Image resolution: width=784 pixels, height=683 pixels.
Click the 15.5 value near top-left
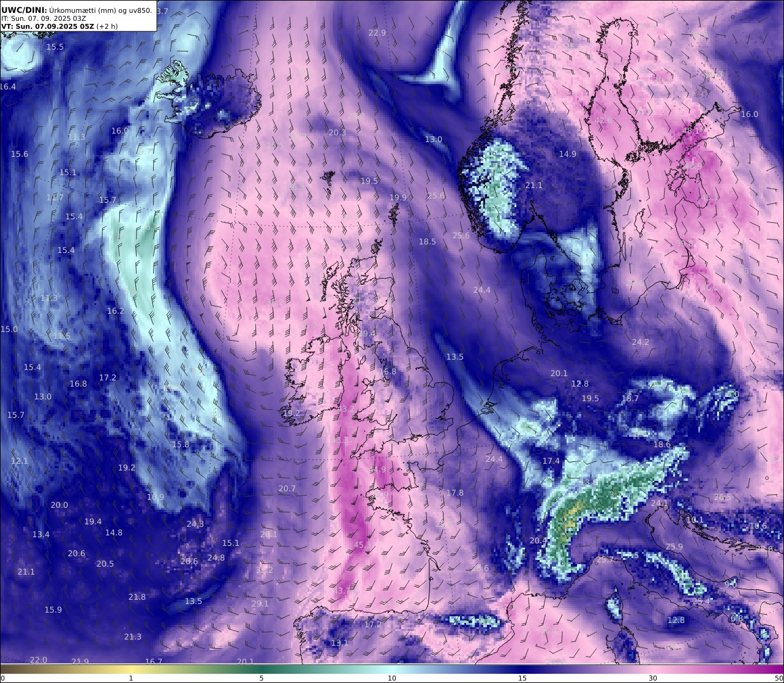55,47
